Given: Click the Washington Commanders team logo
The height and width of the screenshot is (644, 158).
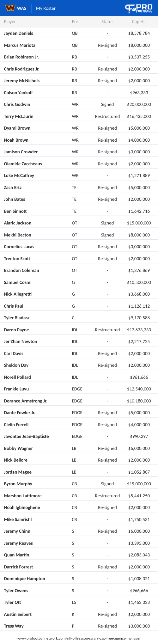Looking at the screenshot, I should (10, 8).
